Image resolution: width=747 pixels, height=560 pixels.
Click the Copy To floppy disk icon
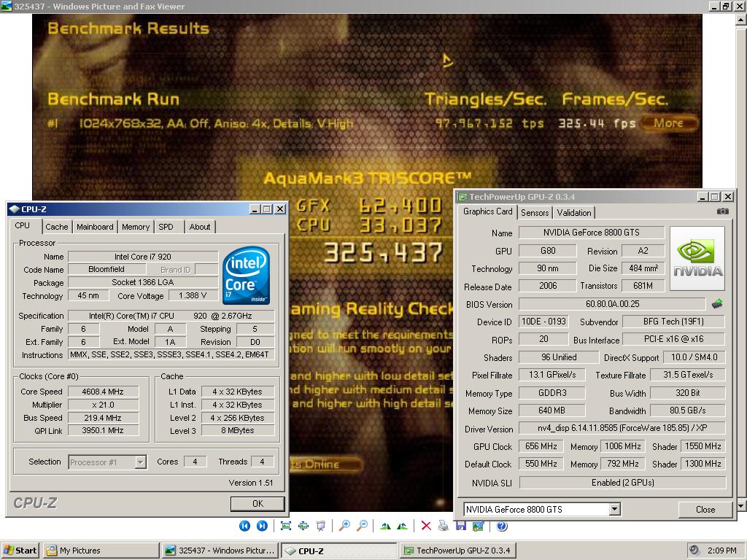tap(461, 526)
